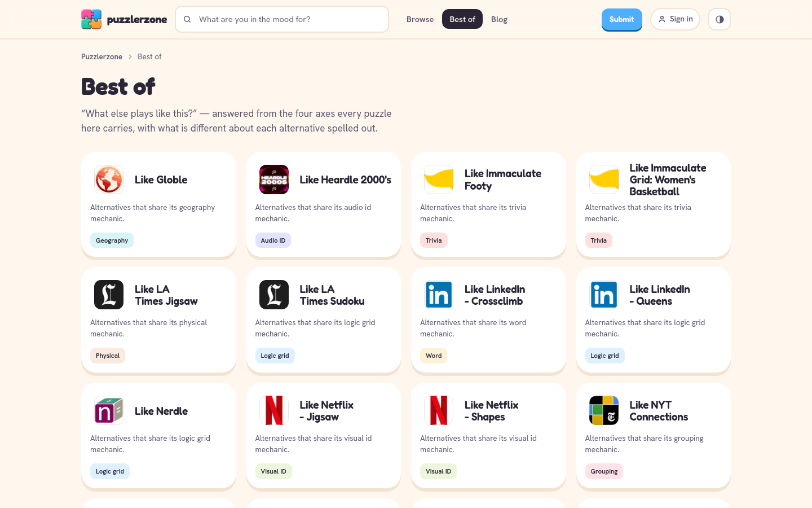Click 'Alternatives that share its geography mechanic.' text
The width and height of the screenshot is (812, 508).
152,213
